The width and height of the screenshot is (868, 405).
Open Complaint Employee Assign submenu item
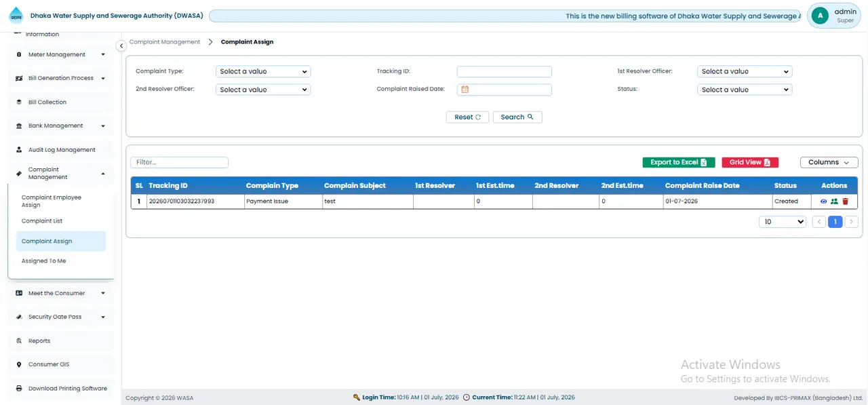tap(60, 201)
